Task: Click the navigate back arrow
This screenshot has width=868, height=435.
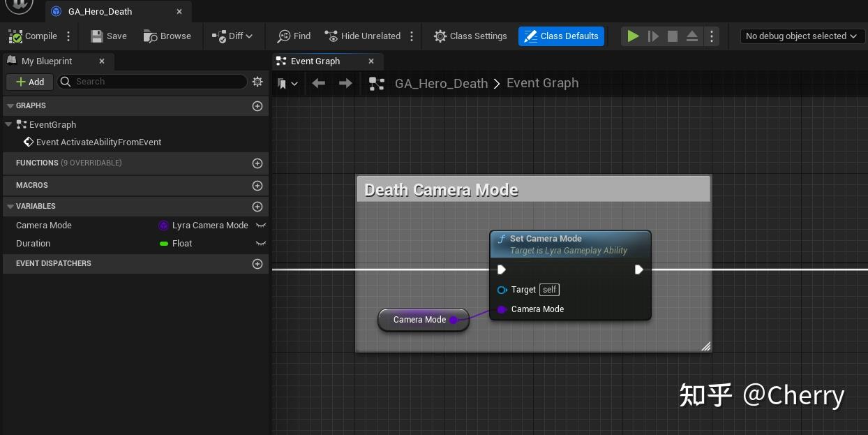Action: pos(319,83)
